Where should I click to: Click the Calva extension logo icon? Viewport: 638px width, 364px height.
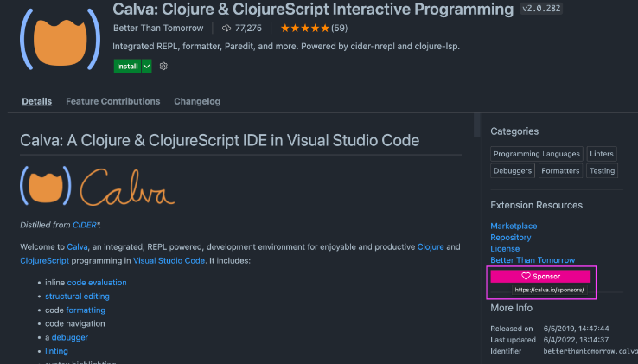[61, 40]
